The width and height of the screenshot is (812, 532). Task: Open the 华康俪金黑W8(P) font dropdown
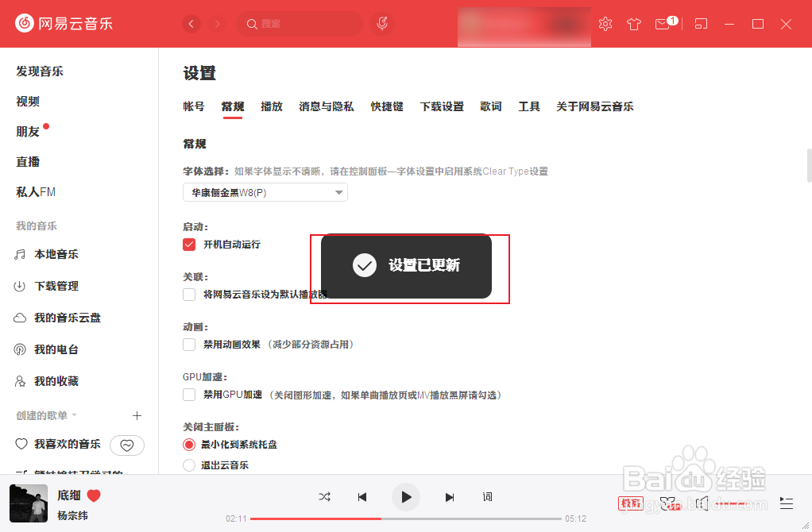265,192
